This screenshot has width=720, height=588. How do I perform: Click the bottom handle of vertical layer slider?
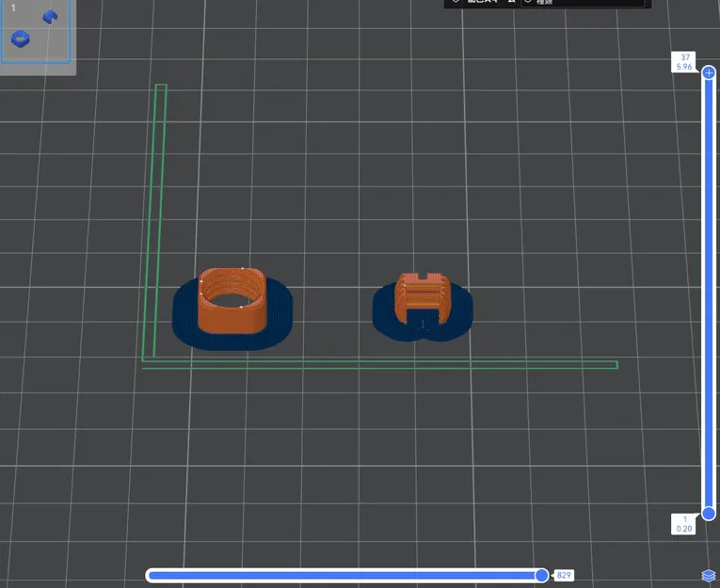[709, 513]
